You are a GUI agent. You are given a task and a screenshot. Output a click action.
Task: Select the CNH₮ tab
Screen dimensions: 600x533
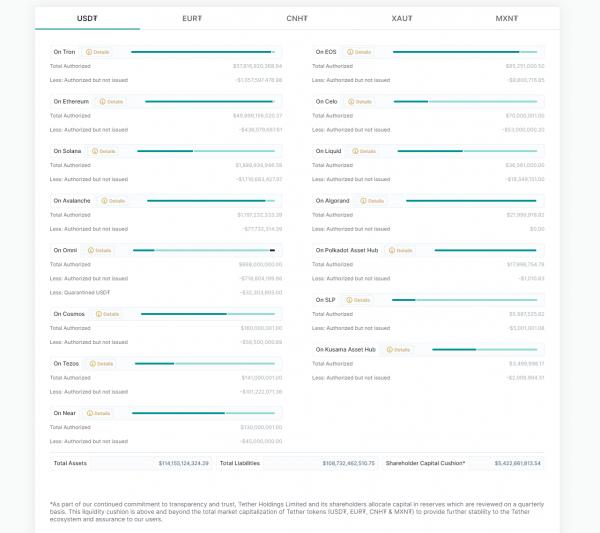[x=297, y=18]
